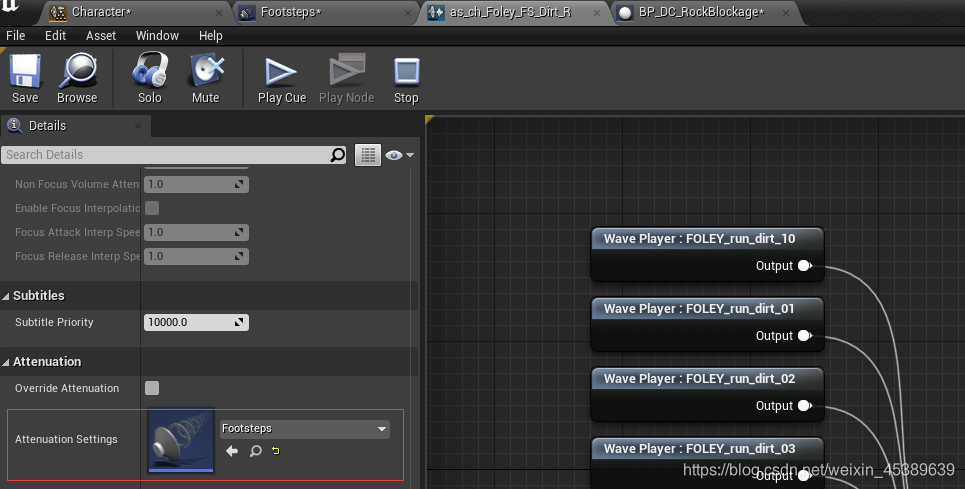
Task: Click the Subtitle Priority value field
Action: coord(196,322)
